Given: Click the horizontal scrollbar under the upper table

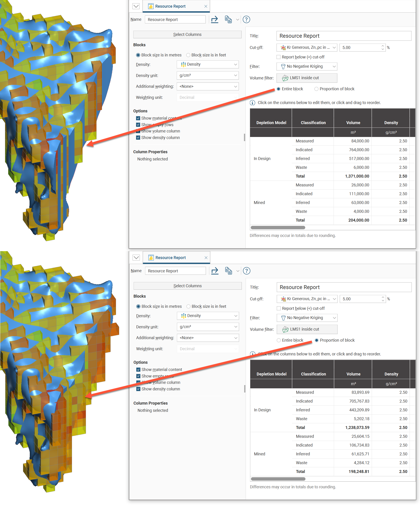Looking at the screenshot, I should click(x=278, y=227).
